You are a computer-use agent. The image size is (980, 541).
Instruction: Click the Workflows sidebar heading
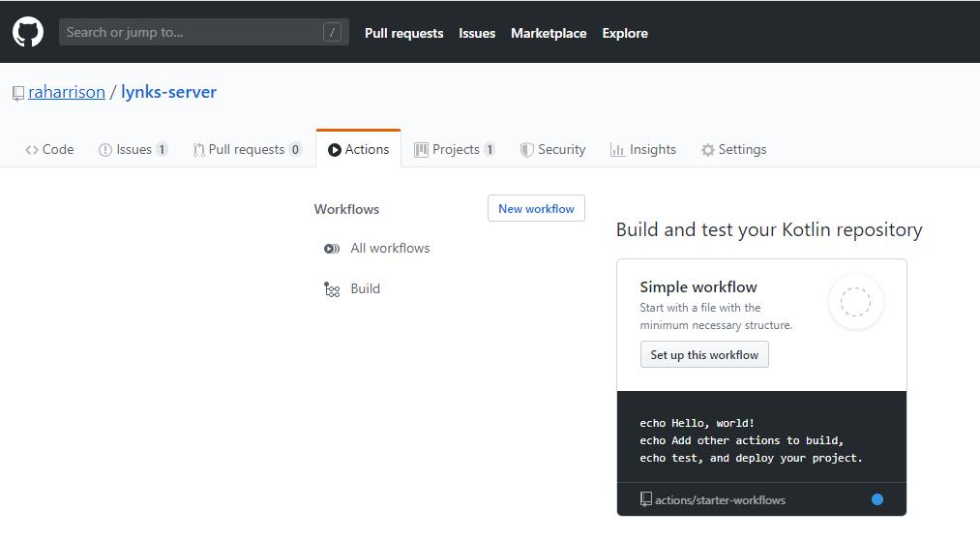pyautogui.click(x=346, y=209)
